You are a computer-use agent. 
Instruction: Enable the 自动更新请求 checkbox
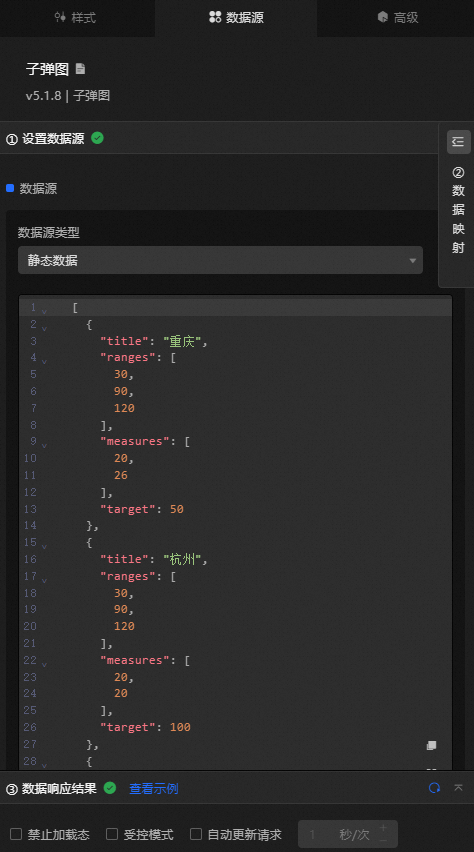click(196, 834)
